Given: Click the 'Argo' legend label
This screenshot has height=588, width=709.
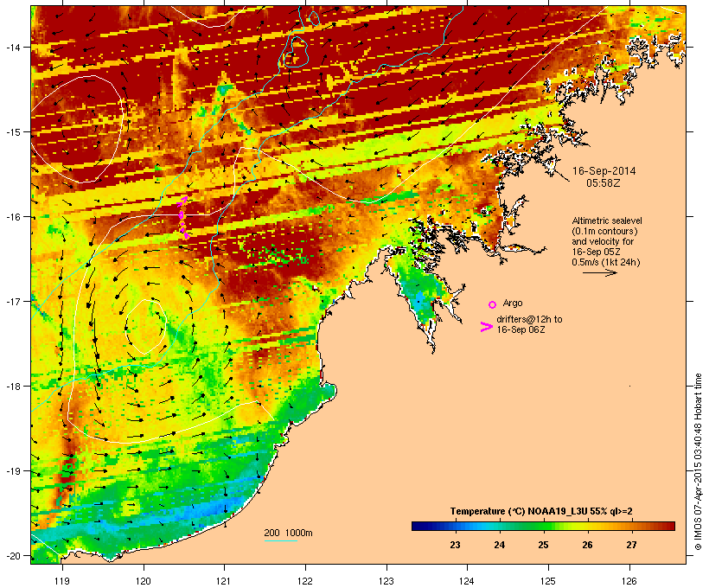Looking at the screenshot, I should point(513,303).
